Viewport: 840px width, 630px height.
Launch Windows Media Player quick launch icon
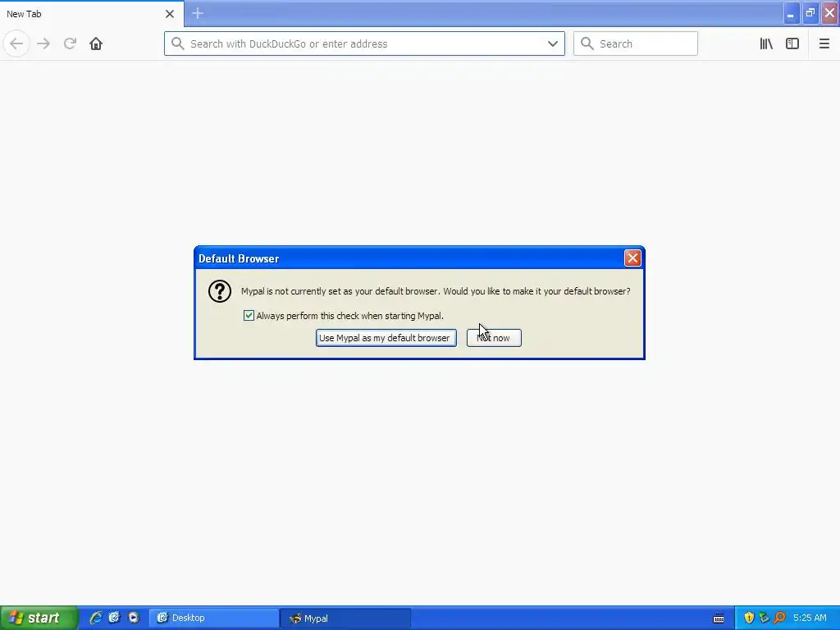click(x=134, y=618)
